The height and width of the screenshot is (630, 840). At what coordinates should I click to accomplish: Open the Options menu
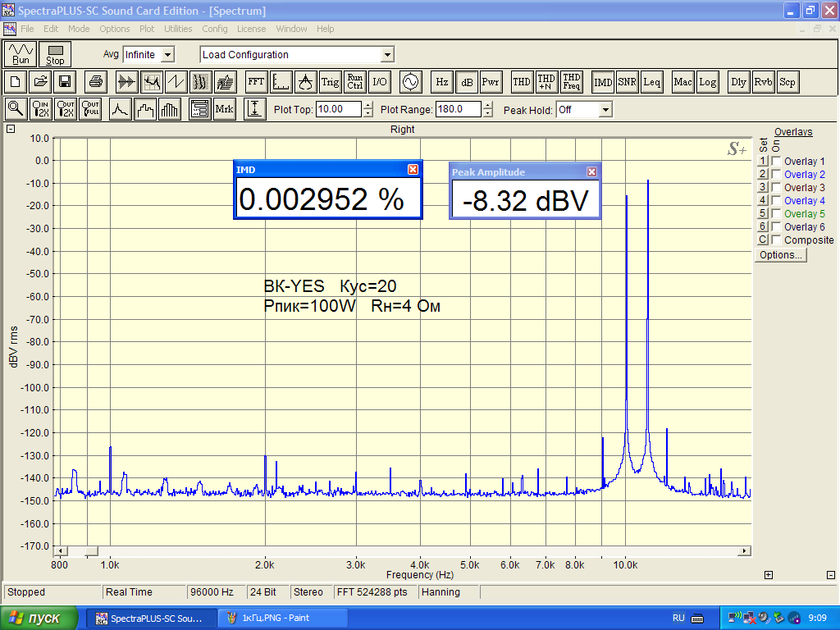pos(114,29)
